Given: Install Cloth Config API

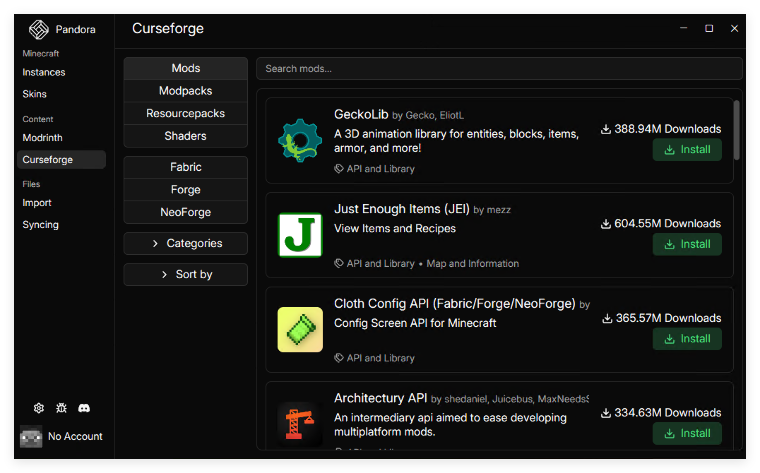Looking at the screenshot, I should tap(687, 339).
